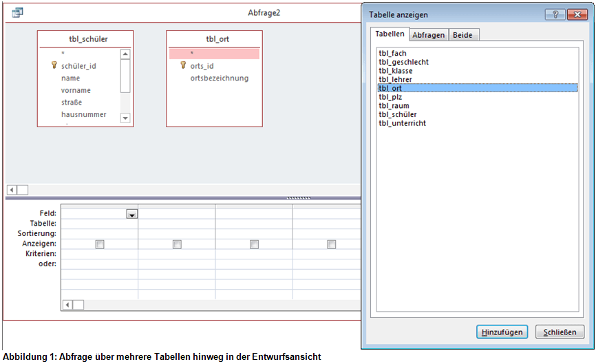596x364 pixels.
Task: Click the key icon next to schüler_id
Action: click(x=54, y=66)
